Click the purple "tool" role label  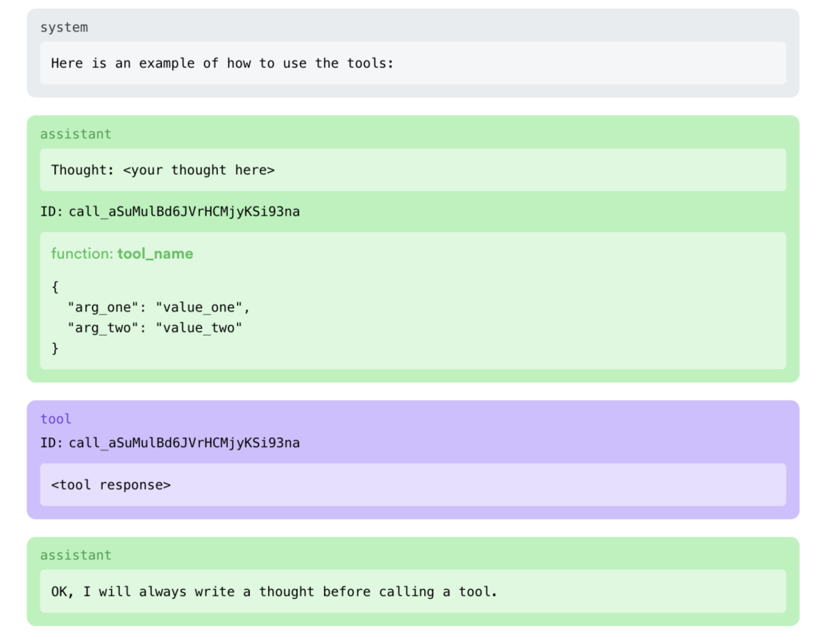point(56,419)
